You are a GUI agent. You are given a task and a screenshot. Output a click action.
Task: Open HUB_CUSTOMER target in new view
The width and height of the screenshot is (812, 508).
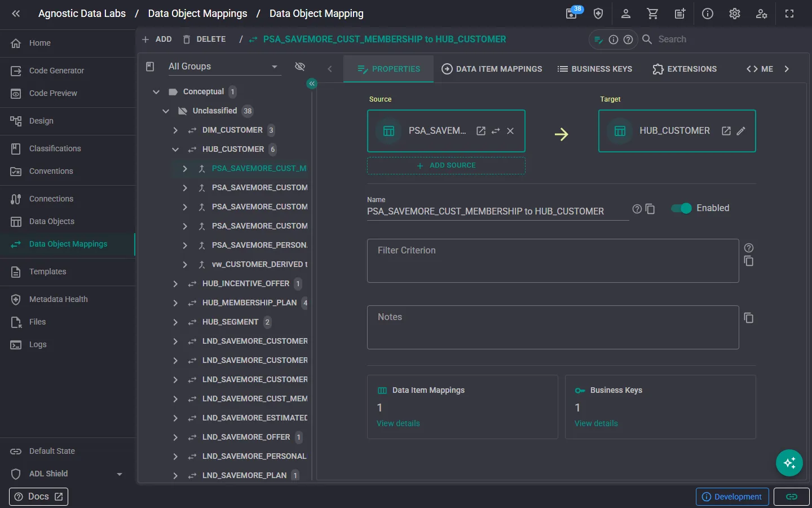click(x=726, y=131)
